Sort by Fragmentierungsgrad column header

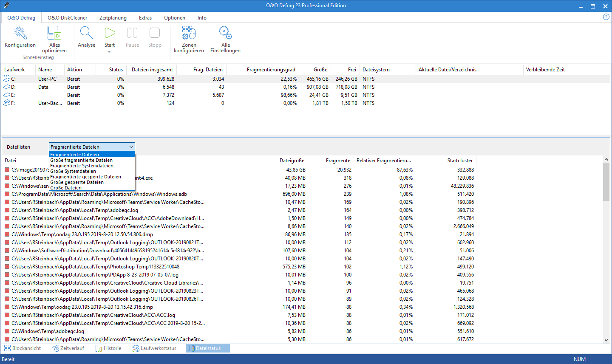(x=263, y=70)
